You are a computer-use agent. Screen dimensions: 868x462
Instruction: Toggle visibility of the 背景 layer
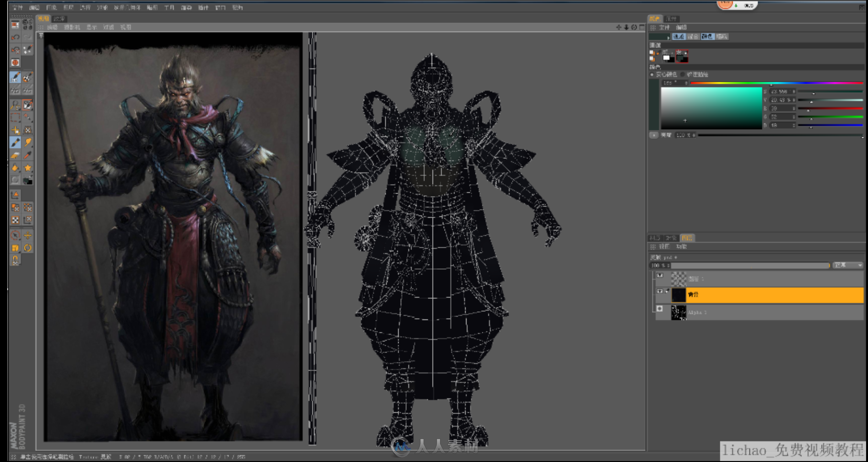click(660, 291)
